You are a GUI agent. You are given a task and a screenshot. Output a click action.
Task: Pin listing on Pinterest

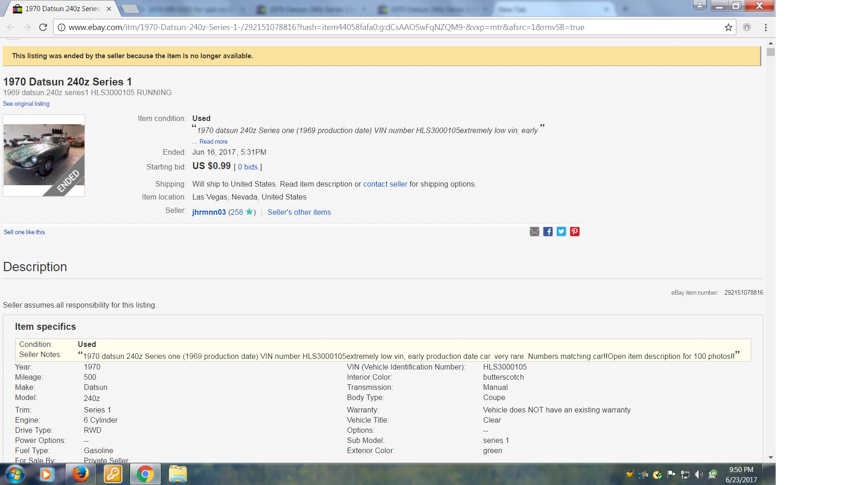coord(575,231)
